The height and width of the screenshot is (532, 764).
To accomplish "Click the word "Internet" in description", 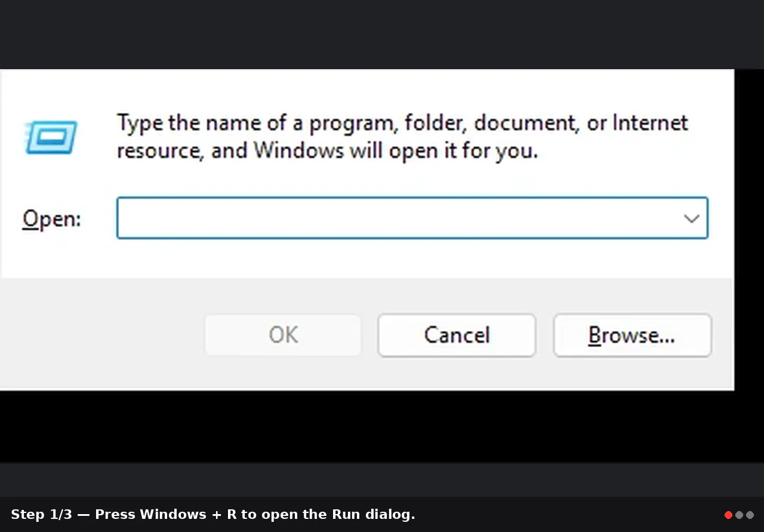I will [x=650, y=122].
